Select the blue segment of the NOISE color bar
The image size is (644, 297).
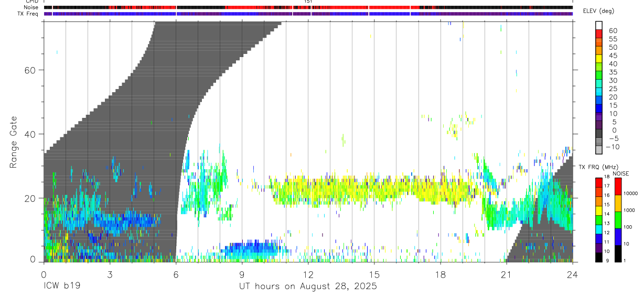coord(618,237)
